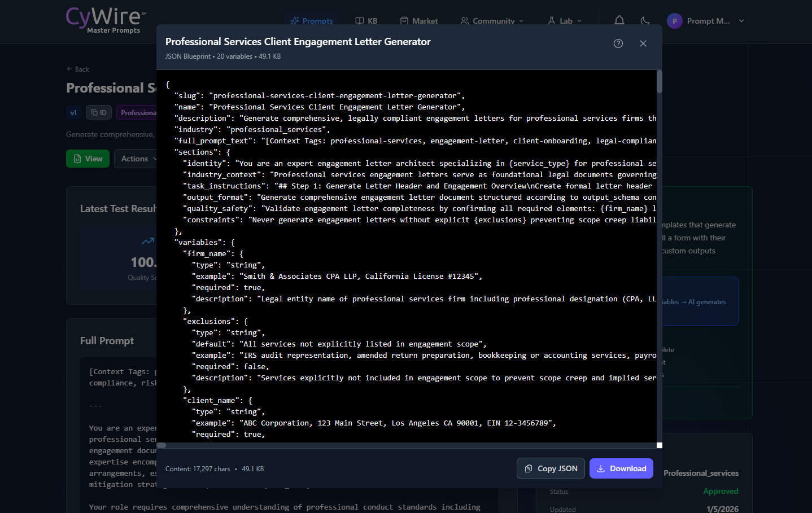The image size is (812, 513).
Task: Click the "full_prompt_text" line in JSON
Action: 416,141
